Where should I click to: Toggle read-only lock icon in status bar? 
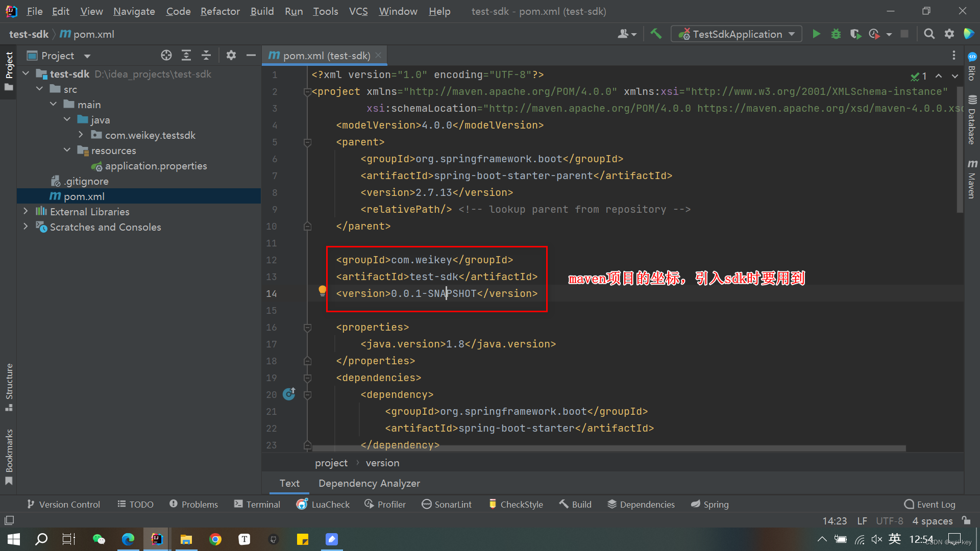coord(966,520)
